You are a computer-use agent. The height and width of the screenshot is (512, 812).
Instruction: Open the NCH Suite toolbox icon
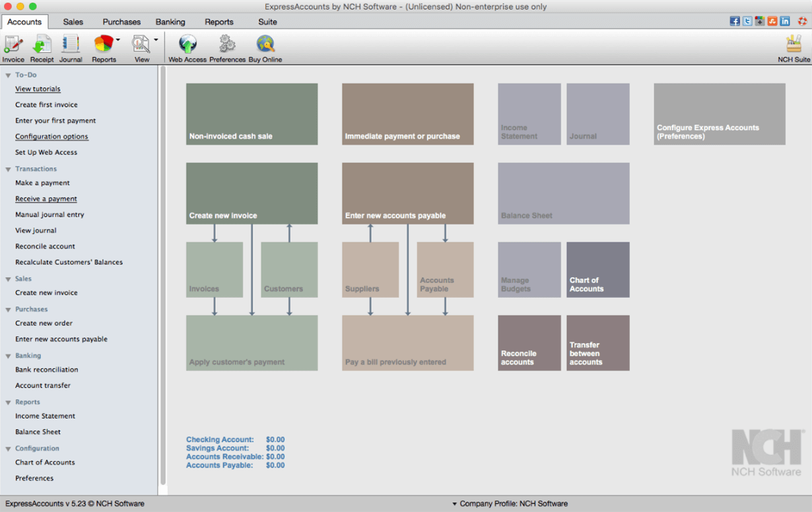tap(794, 45)
